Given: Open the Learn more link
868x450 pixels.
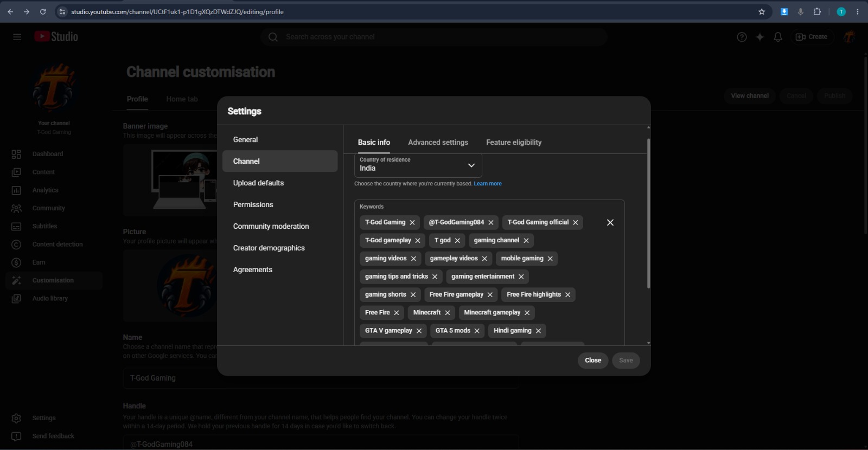Looking at the screenshot, I should point(488,184).
